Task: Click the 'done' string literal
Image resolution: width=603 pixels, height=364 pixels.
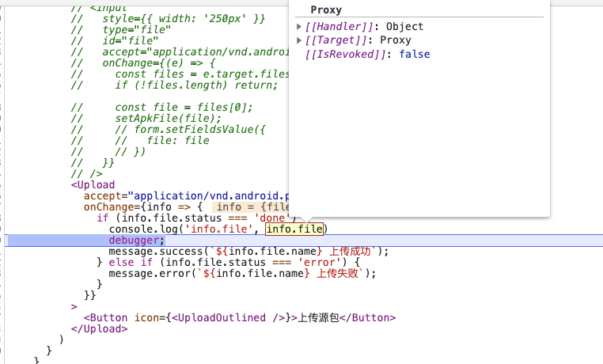Action: (272, 218)
